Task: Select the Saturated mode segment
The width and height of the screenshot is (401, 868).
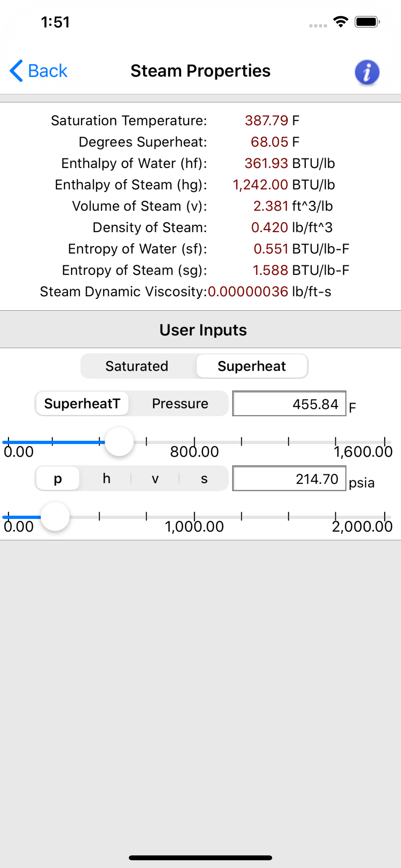Action: 137,366
